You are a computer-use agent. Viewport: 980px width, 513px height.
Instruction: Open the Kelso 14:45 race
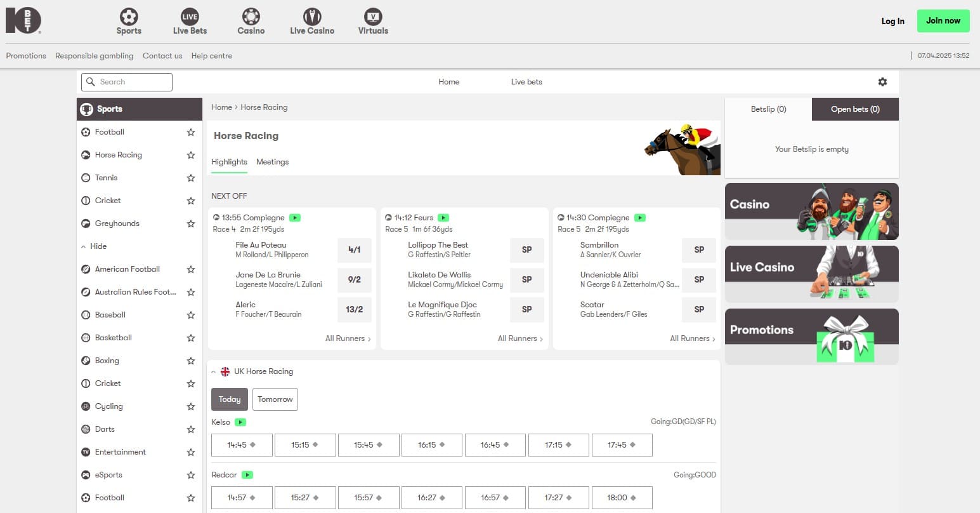click(x=242, y=445)
